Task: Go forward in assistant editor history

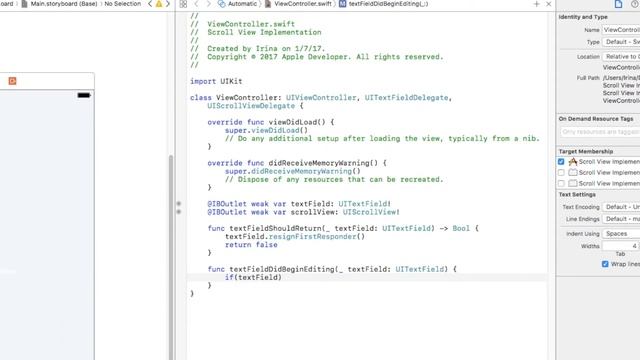Action: (x=208, y=4)
